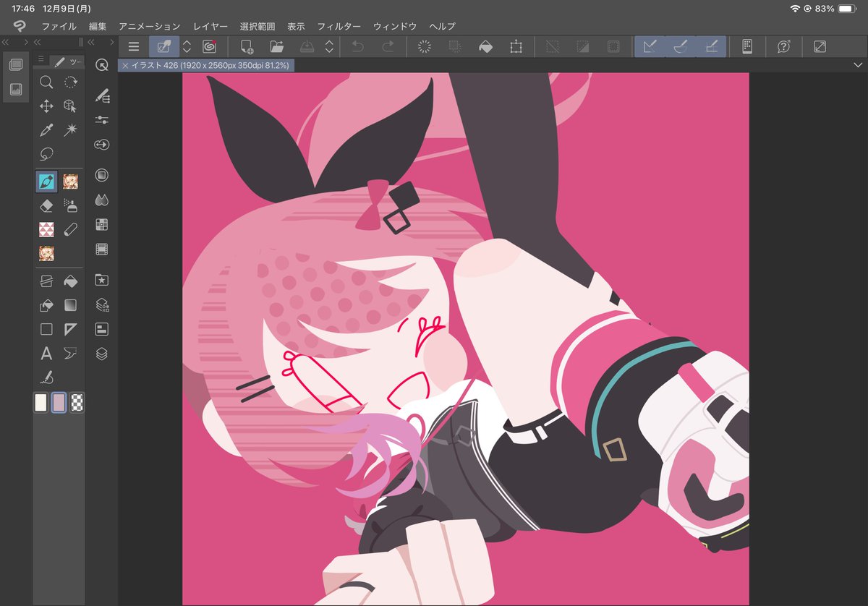Open the Quick Access palette icon
Screen dimensions: 868x606
[102, 66]
